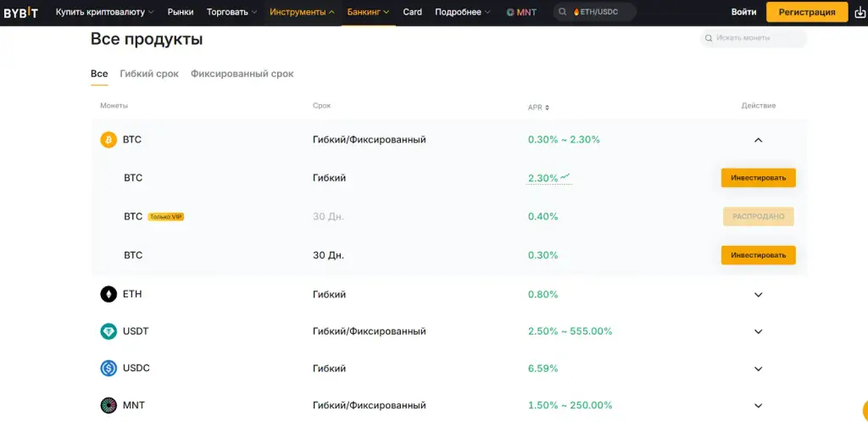Click the 0.40% APR for VIP BTC
Image resolution: width=868 pixels, height=422 pixels.
(x=542, y=216)
